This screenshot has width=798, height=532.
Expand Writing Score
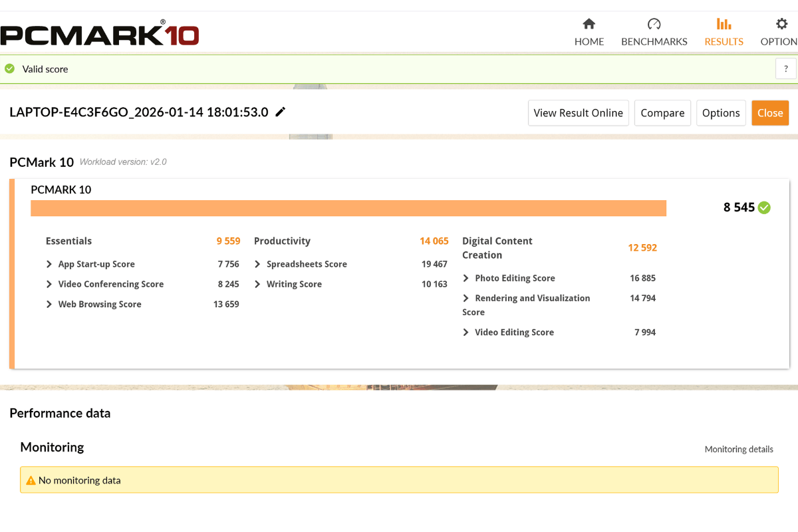pos(257,284)
